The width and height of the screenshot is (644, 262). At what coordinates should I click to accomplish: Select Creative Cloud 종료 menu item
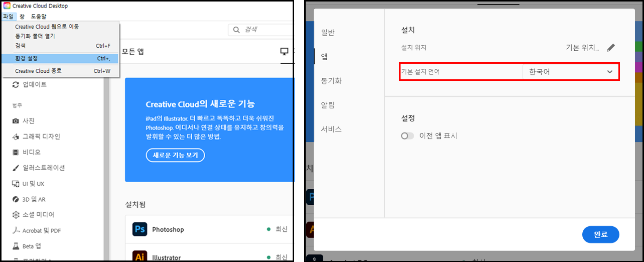point(60,71)
